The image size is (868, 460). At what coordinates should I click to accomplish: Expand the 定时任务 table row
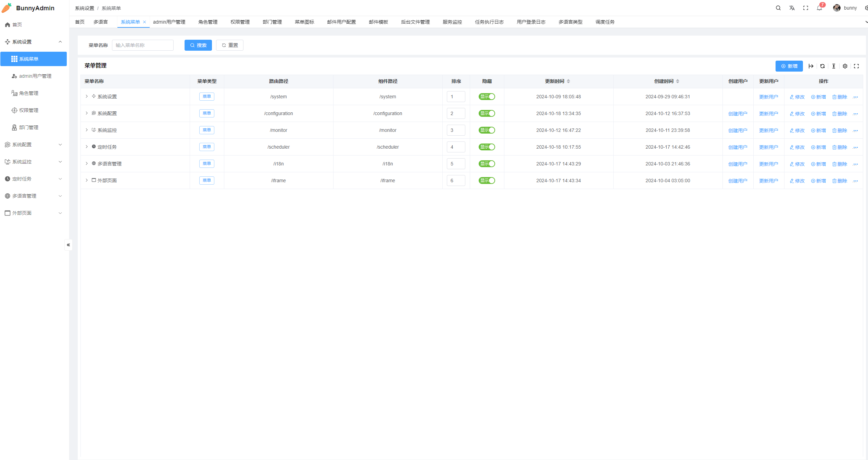(x=87, y=147)
